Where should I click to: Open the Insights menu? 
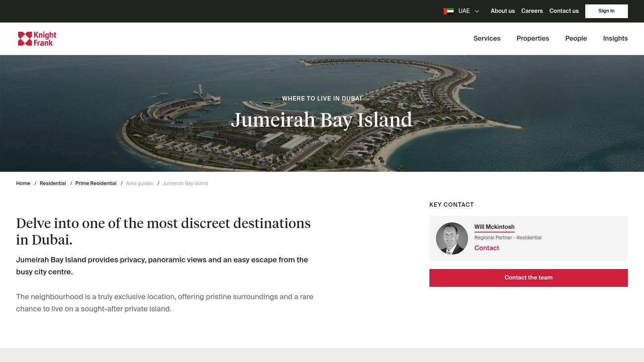pyautogui.click(x=615, y=39)
